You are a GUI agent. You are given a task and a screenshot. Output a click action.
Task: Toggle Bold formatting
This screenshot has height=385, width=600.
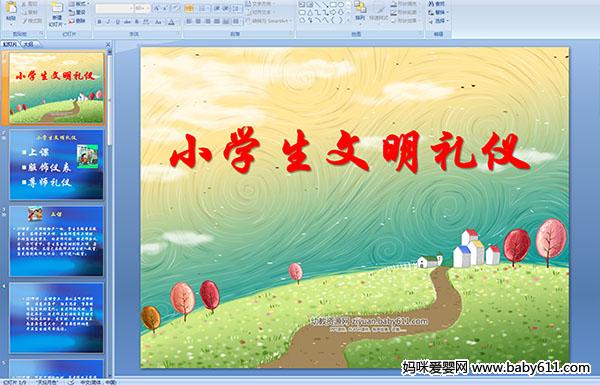[99, 22]
